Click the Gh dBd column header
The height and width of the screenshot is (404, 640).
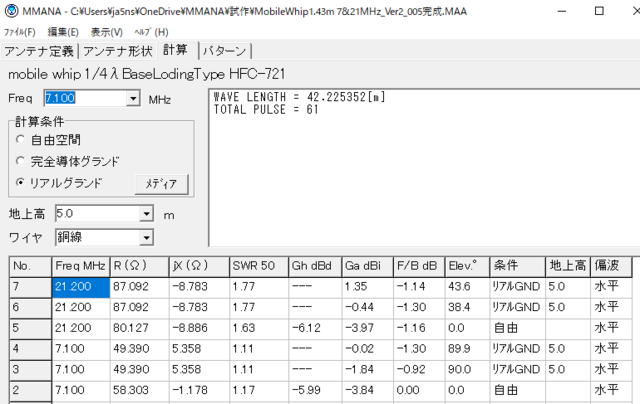pos(315,266)
